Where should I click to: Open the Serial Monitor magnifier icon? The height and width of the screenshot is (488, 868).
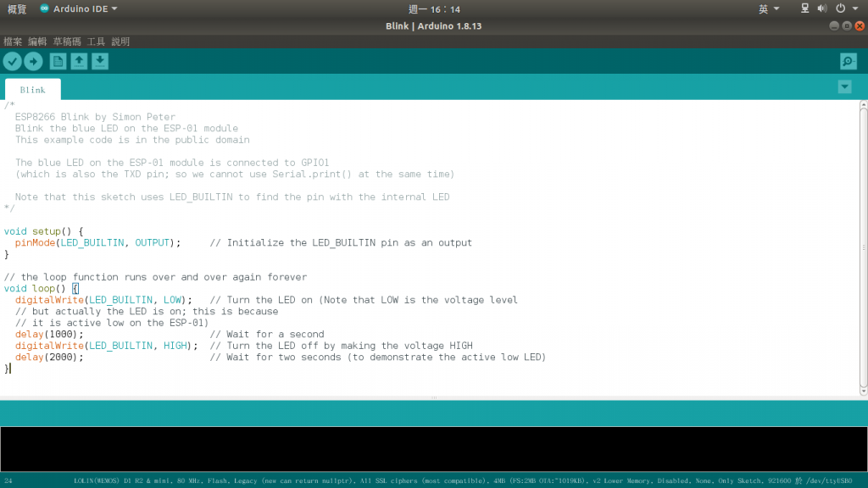click(848, 61)
